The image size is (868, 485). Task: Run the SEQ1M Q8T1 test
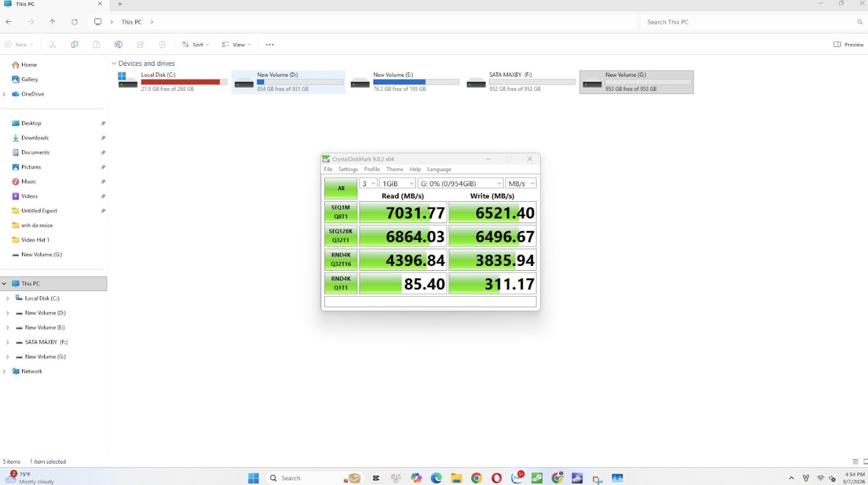pos(340,212)
